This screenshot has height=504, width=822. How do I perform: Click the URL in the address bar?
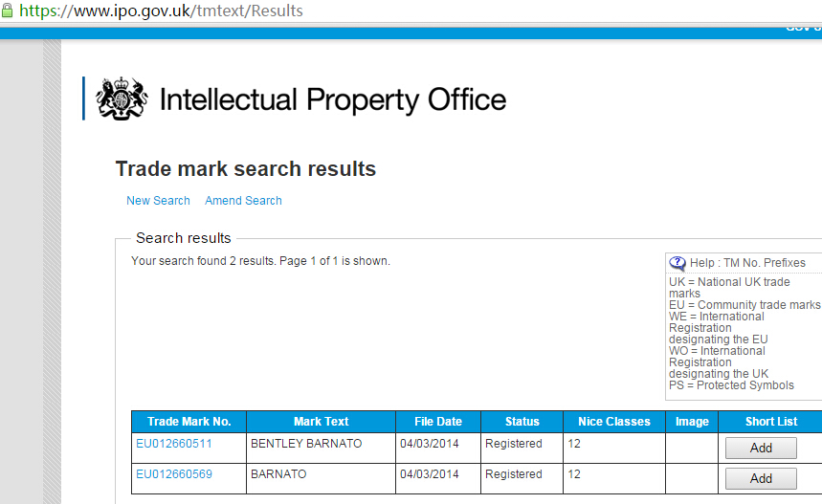coord(161,11)
